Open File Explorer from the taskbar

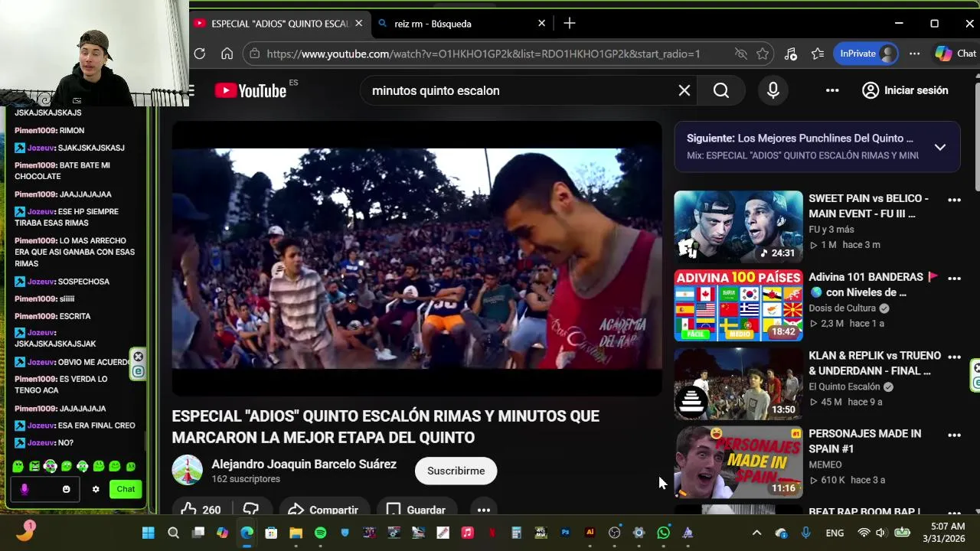296,533
